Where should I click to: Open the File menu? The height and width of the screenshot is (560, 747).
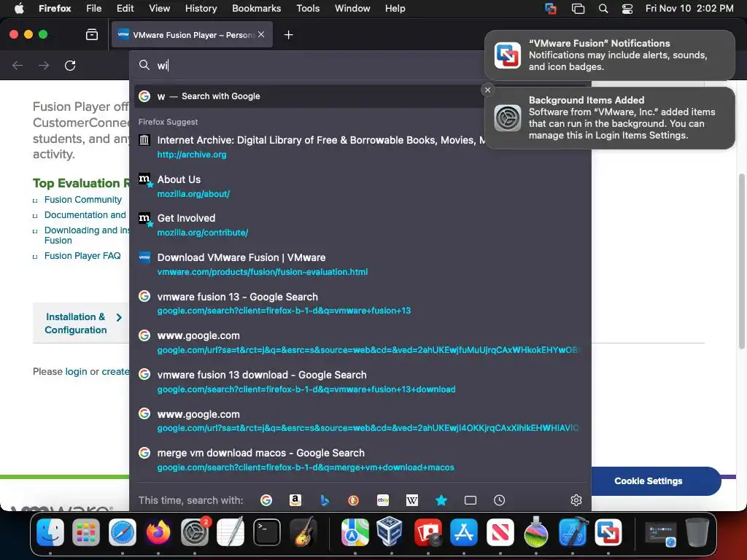tap(94, 8)
